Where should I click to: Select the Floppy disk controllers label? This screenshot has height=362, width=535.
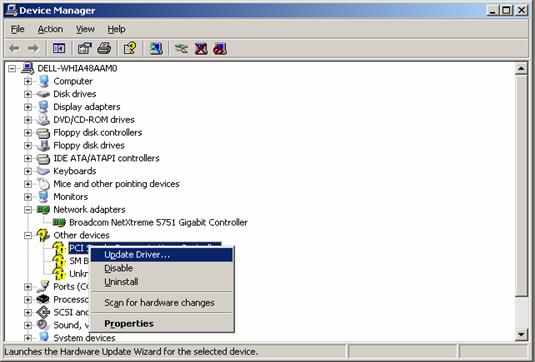(x=98, y=132)
